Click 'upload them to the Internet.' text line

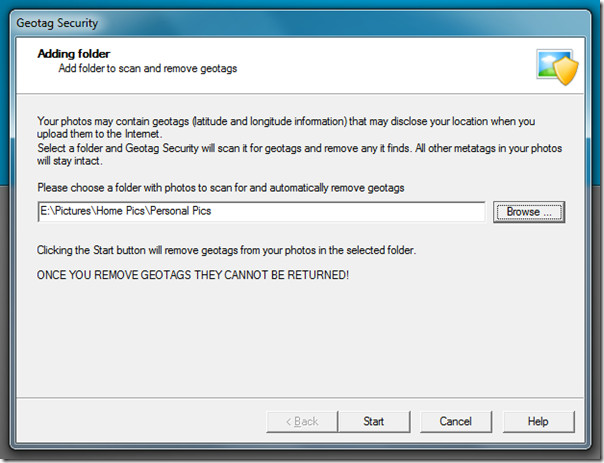(100, 134)
